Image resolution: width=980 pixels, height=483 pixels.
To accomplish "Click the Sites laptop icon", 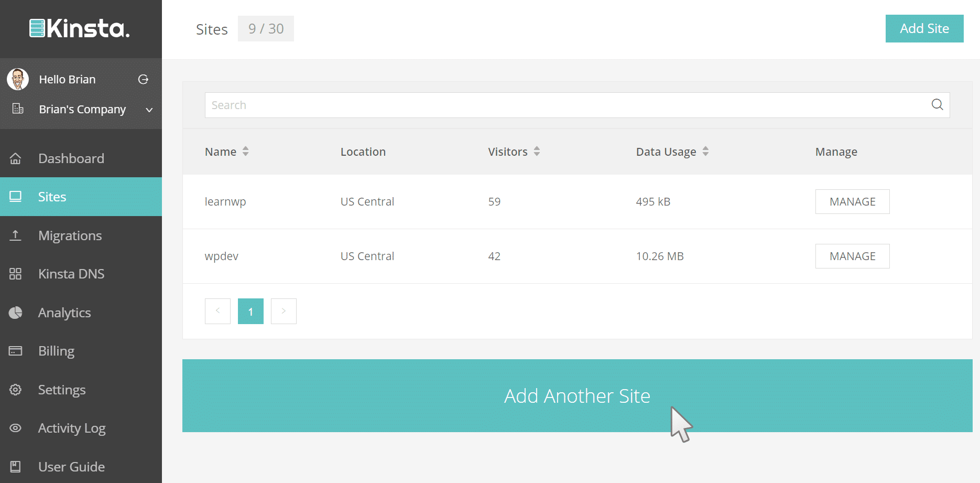I will pyautogui.click(x=16, y=197).
